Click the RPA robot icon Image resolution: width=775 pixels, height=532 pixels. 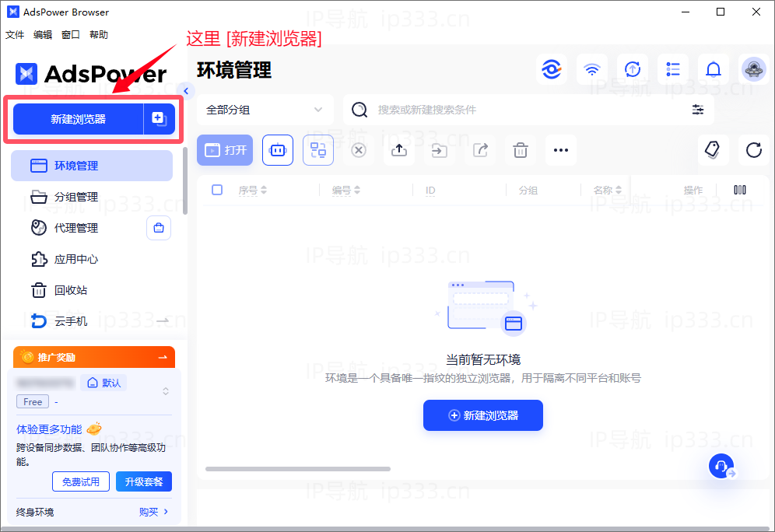[x=278, y=149]
